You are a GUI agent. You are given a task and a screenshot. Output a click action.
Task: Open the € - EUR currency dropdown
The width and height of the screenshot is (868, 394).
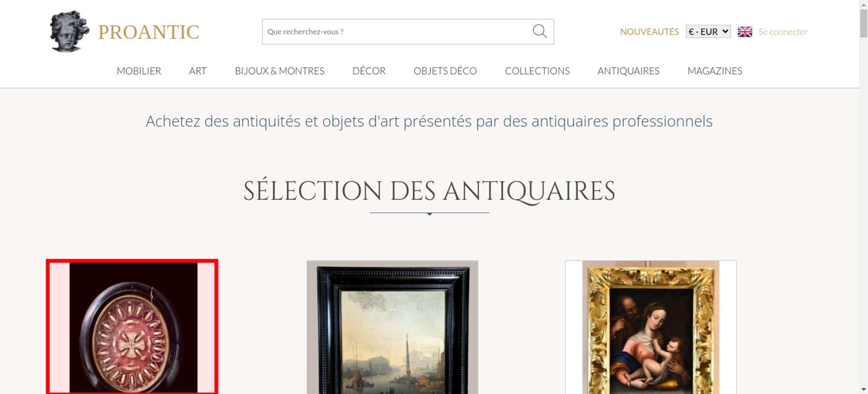point(708,32)
